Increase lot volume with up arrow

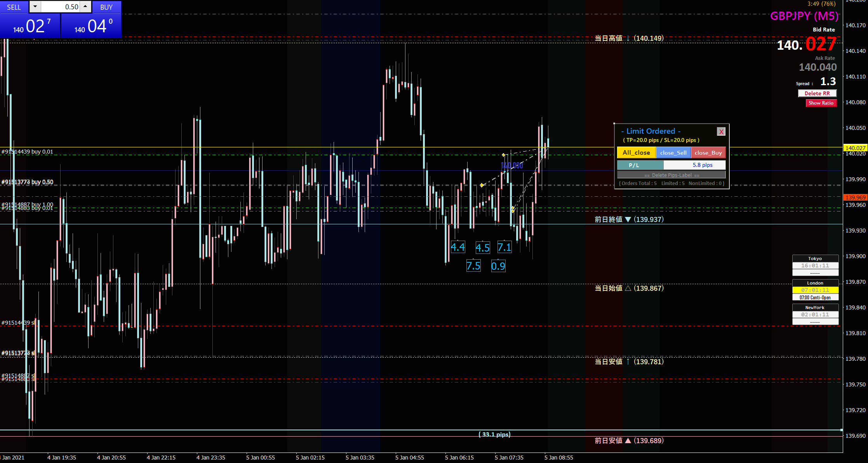pyautogui.click(x=85, y=7)
